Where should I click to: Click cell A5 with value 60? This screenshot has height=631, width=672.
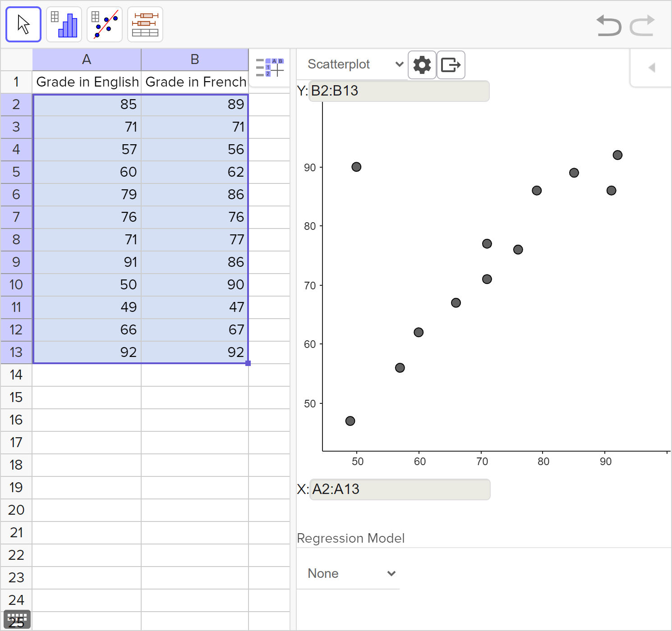87,172
